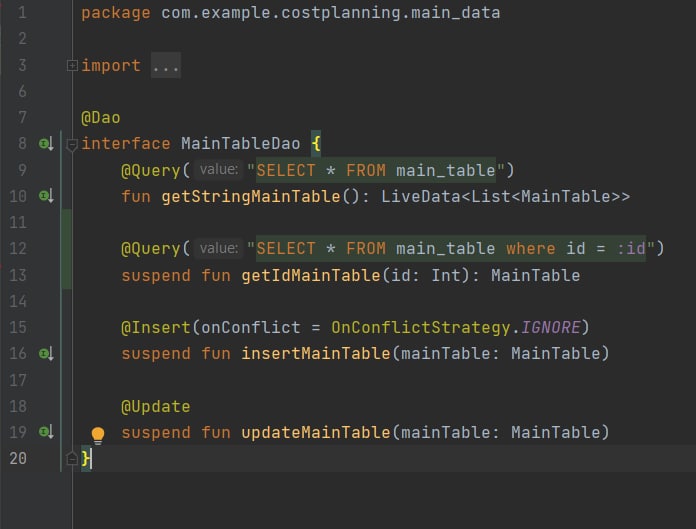The width and height of the screenshot is (696, 529).
Task: Click the opening brace after MainTableDao
Action: (316, 143)
